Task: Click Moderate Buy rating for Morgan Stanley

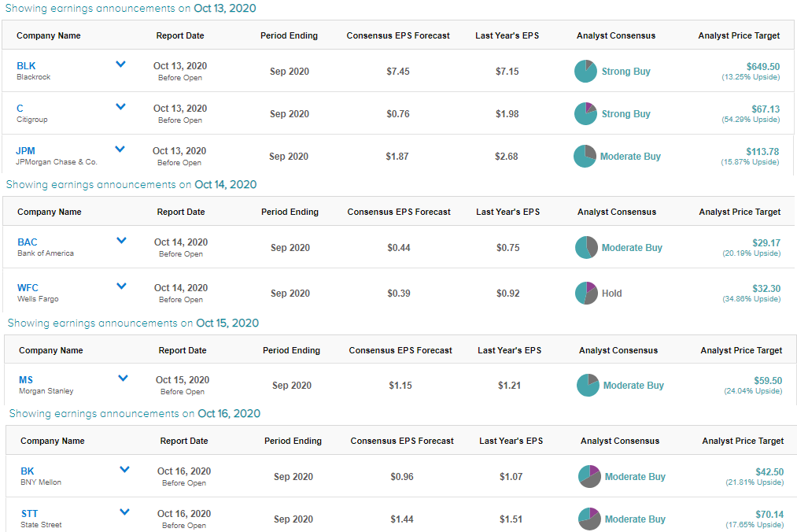Action: point(633,385)
